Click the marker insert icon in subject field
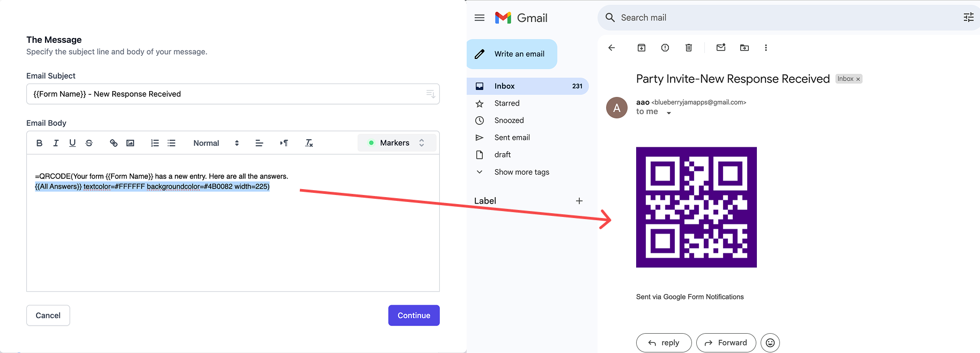Viewport: 980px width, 353px height. coord(430,94)
